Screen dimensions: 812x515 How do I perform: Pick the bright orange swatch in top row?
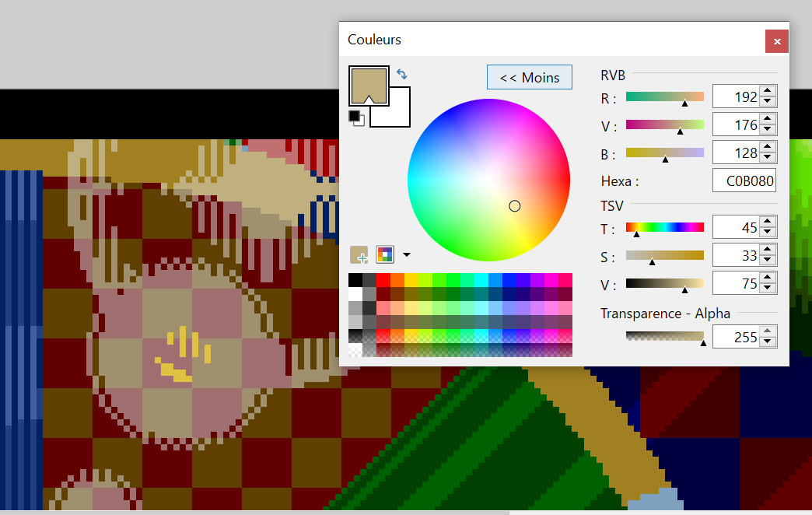397,280
